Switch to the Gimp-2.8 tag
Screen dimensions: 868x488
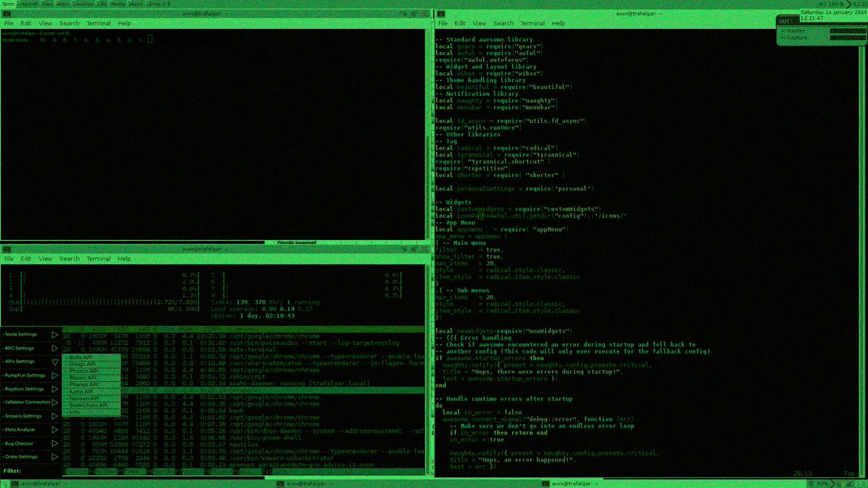[x=159, y=4]
